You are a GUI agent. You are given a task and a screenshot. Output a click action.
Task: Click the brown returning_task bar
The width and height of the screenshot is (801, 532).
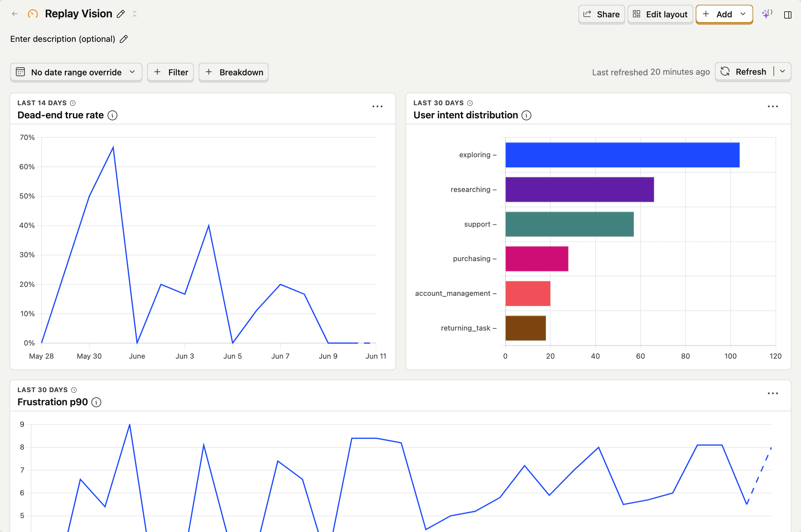tap(526, 328)
